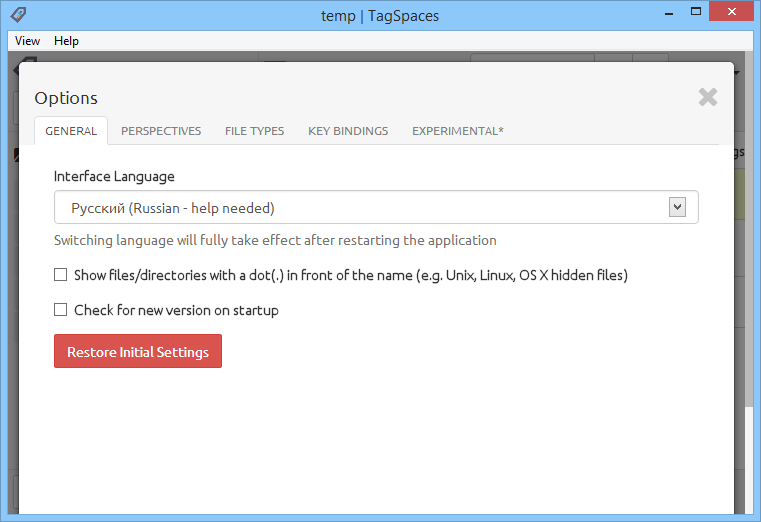Click the Options dialog heading
This screenshot has height=522, width=761.
(66, 98)
